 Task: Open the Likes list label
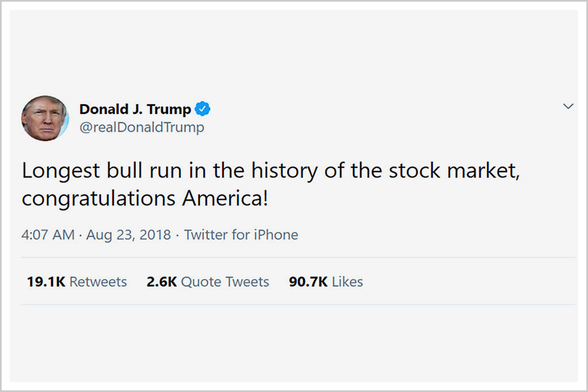tap(348, 282)
